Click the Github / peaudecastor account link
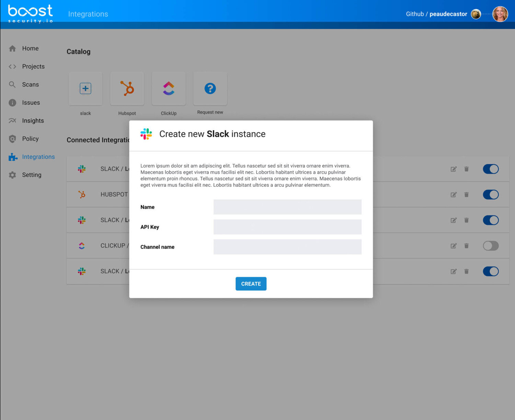Viewport: 515px width, 420px height. (436, 14)
